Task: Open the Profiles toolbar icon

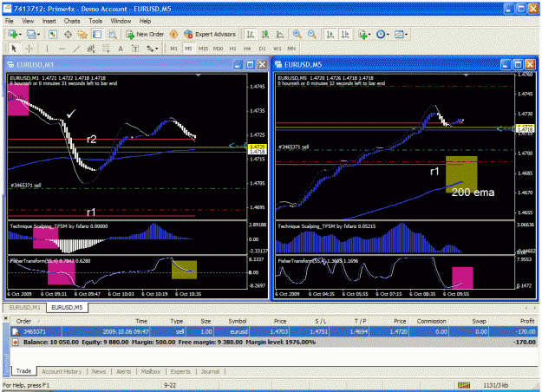Action: coord(31,34)
